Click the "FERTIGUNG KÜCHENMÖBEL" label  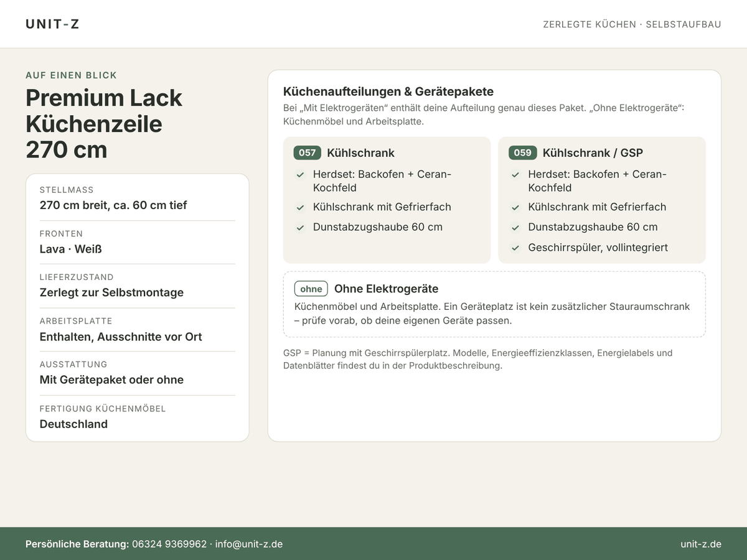tap(103, 409)
